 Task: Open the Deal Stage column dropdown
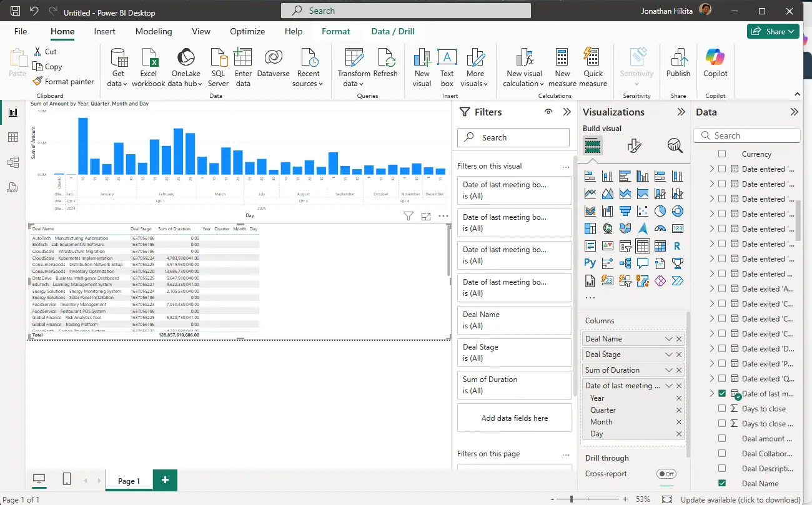click(x=669, y=355)
